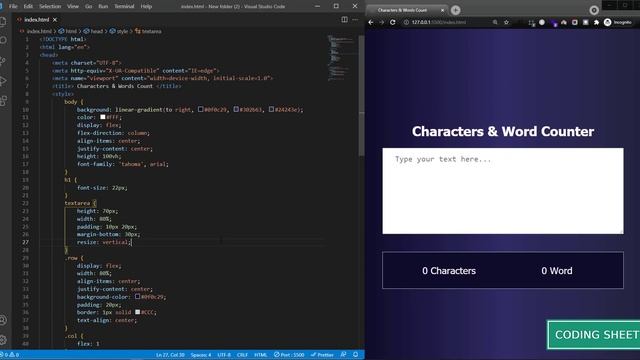Click Ln 27, Col 30 in status bar
Screen dimensions: 640x360
170,355
